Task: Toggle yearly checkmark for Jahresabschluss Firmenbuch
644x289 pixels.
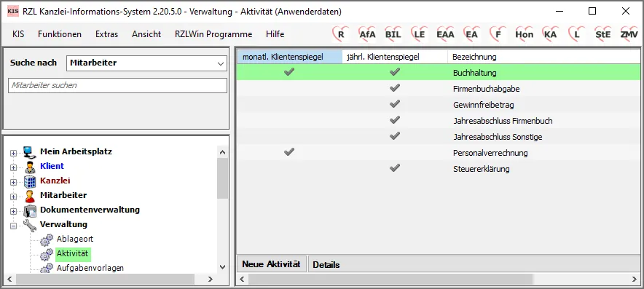Action: point(395,120)
